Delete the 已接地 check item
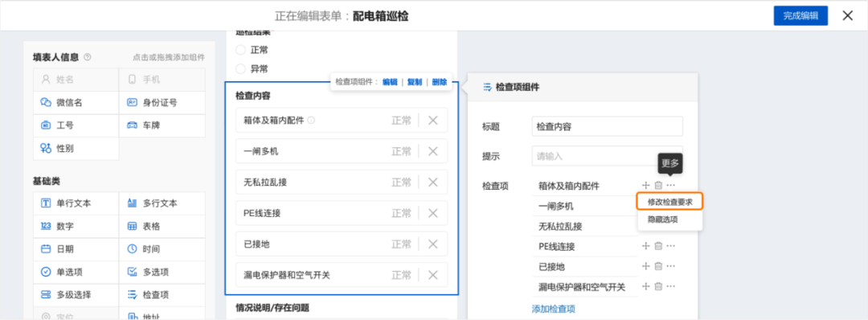The image size is (868, 320). point(658,266)
